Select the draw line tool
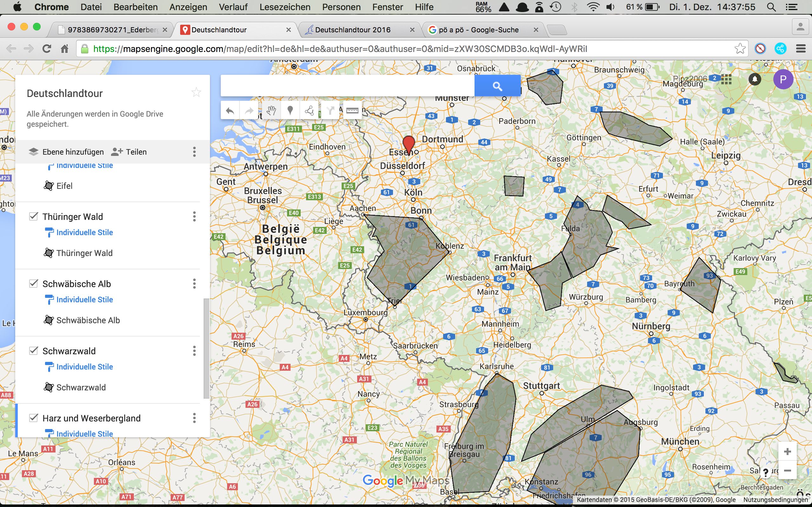The height and width of the screenshot is (507, 812). pos(309,110)
